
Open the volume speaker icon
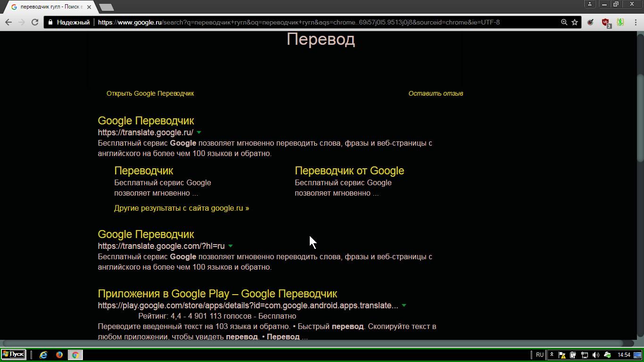pos(596,355)
